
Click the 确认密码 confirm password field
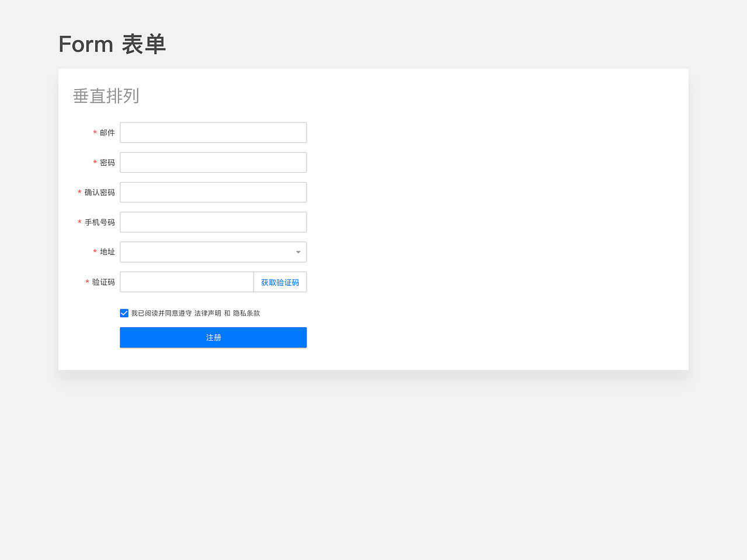[x=213, y=192]
